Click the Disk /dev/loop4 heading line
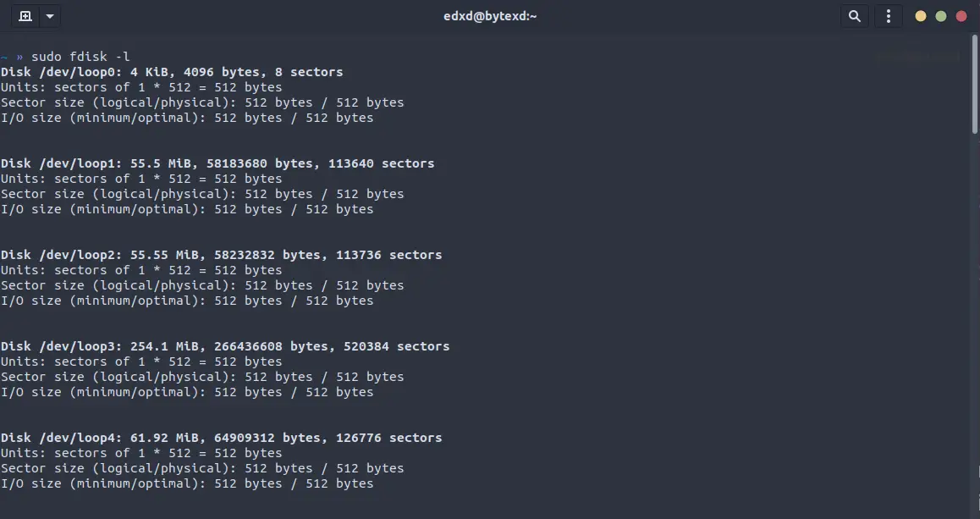The height and width of the screenshot is (519, 980). pyautogui.click(x=221, y=438)
